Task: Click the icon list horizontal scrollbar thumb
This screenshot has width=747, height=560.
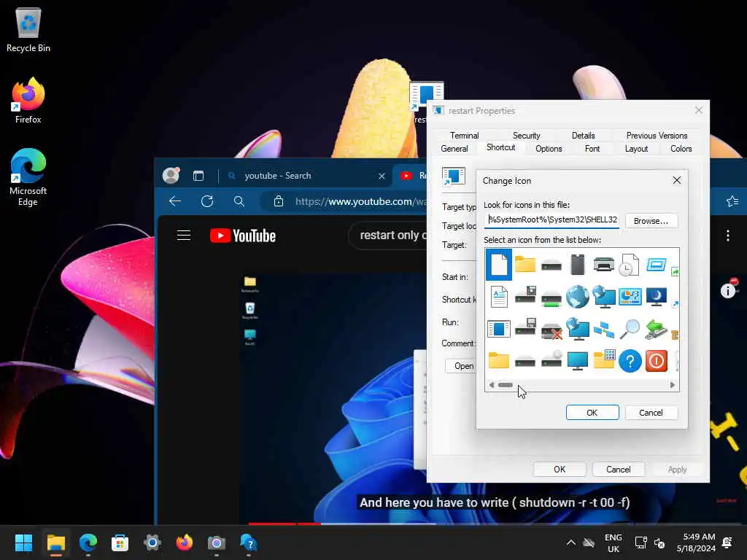Action: (506, 385)
